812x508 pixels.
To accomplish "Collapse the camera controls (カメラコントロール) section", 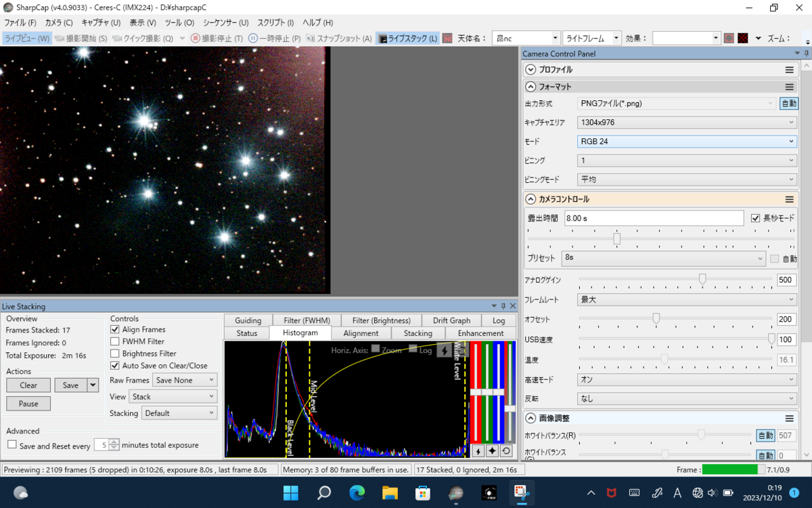I will 531,199.
